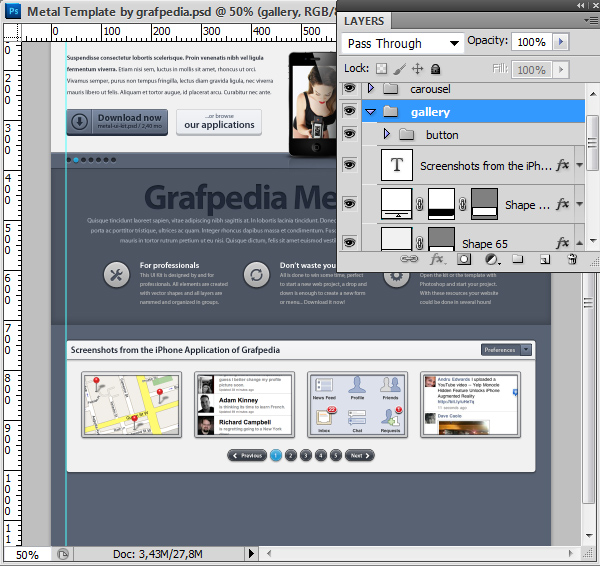Screen dimensions: 600x566
Task: Open the Pass Through blend mode dropdown
Action: click(403, 43)
